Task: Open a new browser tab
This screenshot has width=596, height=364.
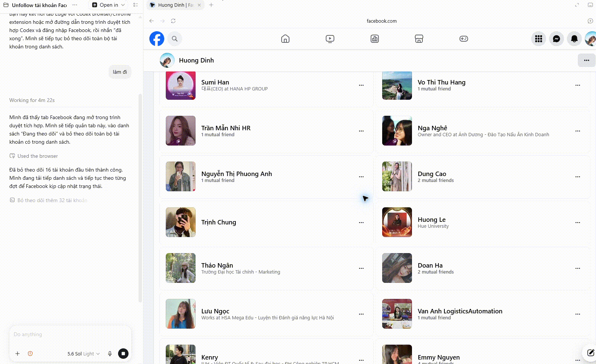Action: point(211,5)
